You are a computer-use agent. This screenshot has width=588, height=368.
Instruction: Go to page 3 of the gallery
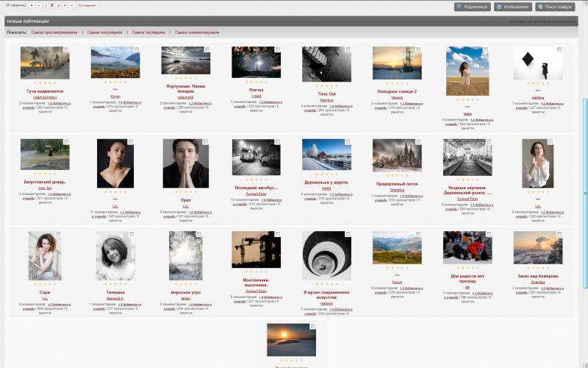pos(58,5)
